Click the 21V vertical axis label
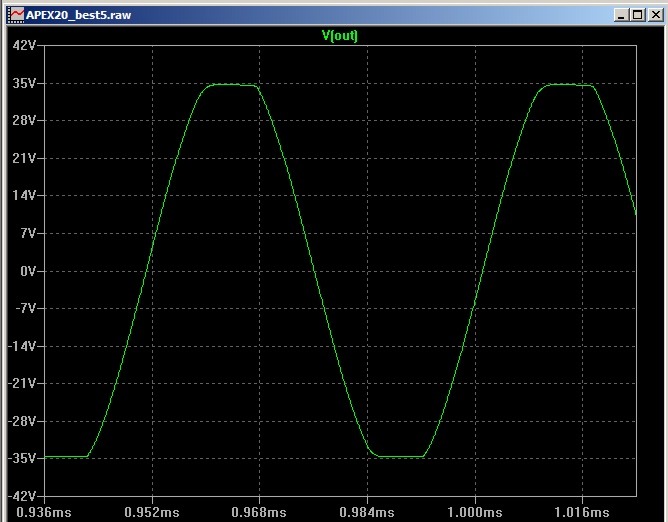 click(x=24, y=159)
